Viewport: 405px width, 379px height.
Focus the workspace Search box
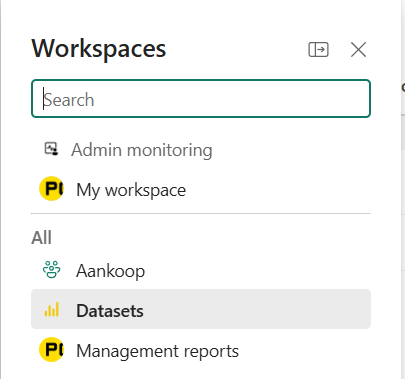click(201, 99)
